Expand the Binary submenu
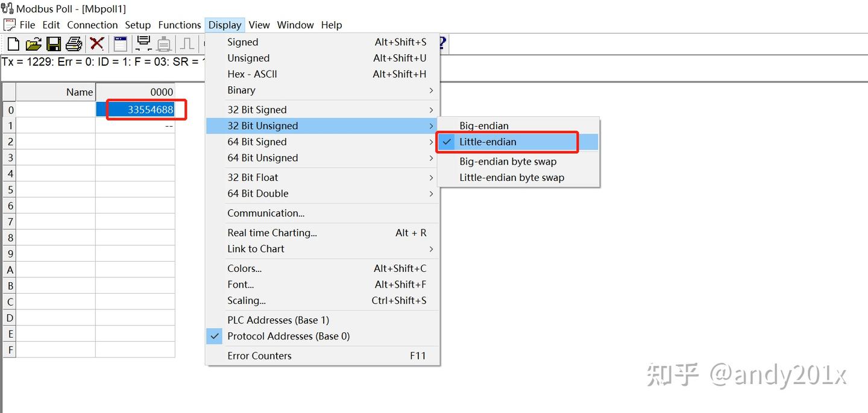The height and width of the screenshot is (413, 868). (x=241, y=90)
